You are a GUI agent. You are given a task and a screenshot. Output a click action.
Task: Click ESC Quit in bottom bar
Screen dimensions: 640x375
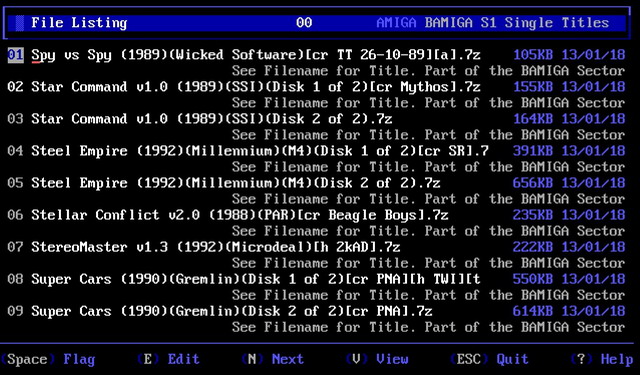click(489, 359)
